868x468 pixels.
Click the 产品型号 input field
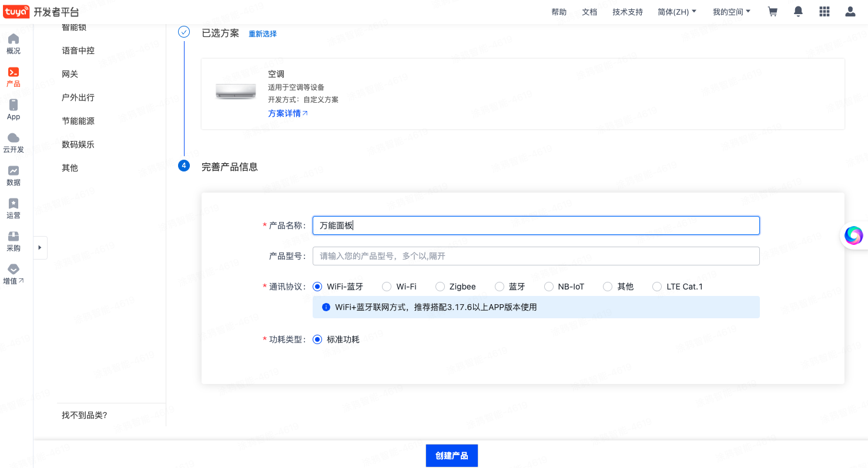point(536,256)
